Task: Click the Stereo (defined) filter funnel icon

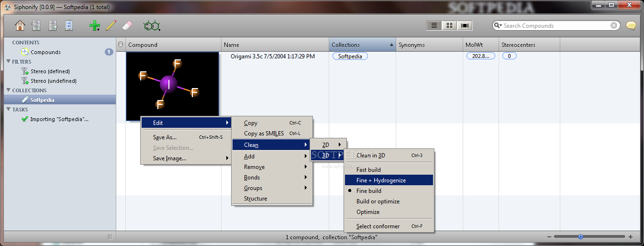Action: [24, 71]
